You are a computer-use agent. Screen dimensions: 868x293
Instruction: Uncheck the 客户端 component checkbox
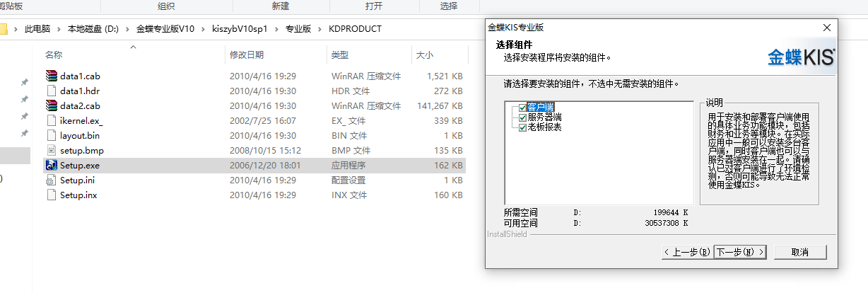[x=522, y=108]
